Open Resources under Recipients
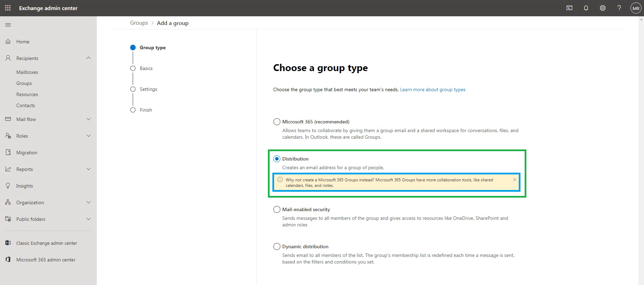 click(x=27, y=94)
